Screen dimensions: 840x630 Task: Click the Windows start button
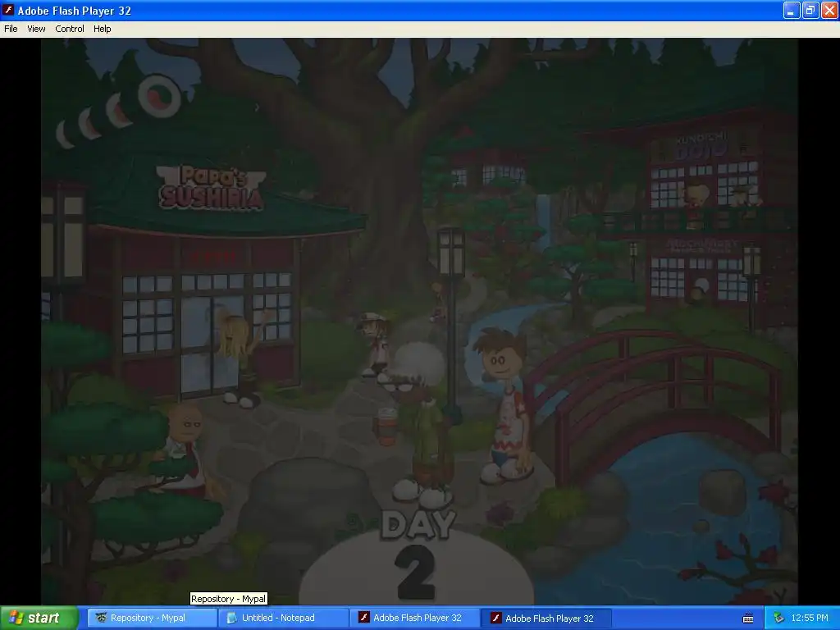click(39, 618)
